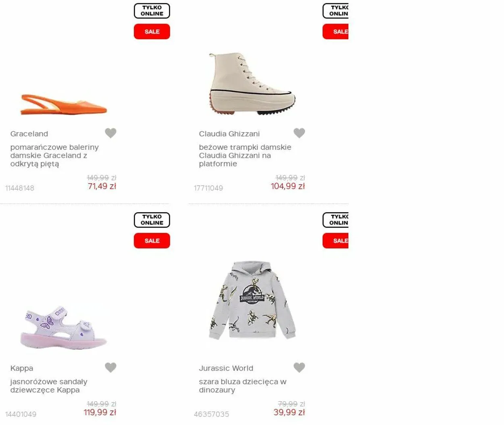This screenshot has height=425, width=504.
Task: Click the TYLKO ONLINE badge above Kappa sandals
Action: (152, 220)
